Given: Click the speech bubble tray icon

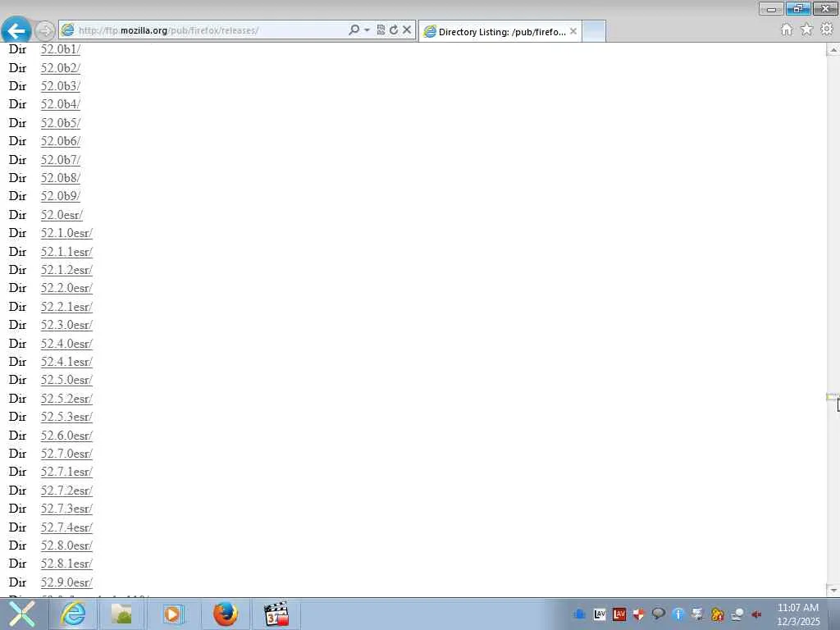Looking at the screenshot, I should (659, 614).
